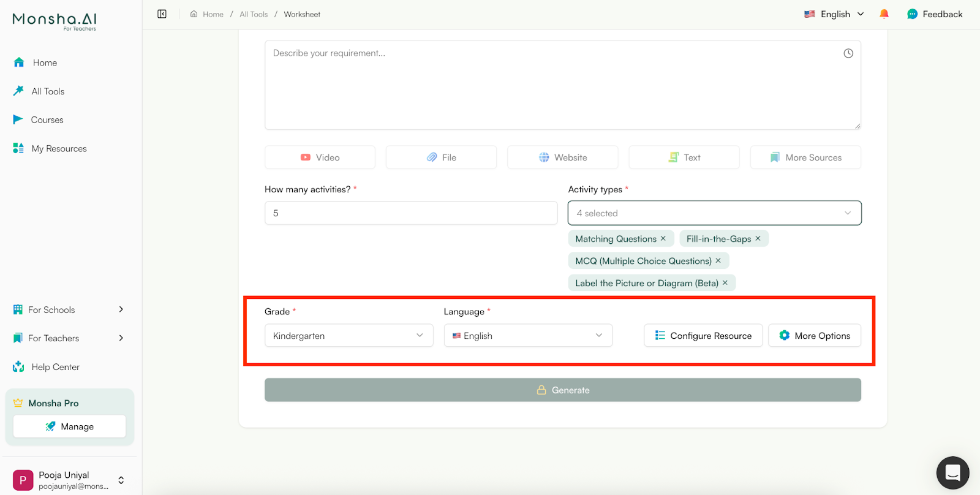Open the notification bell

tap(884, 14)
